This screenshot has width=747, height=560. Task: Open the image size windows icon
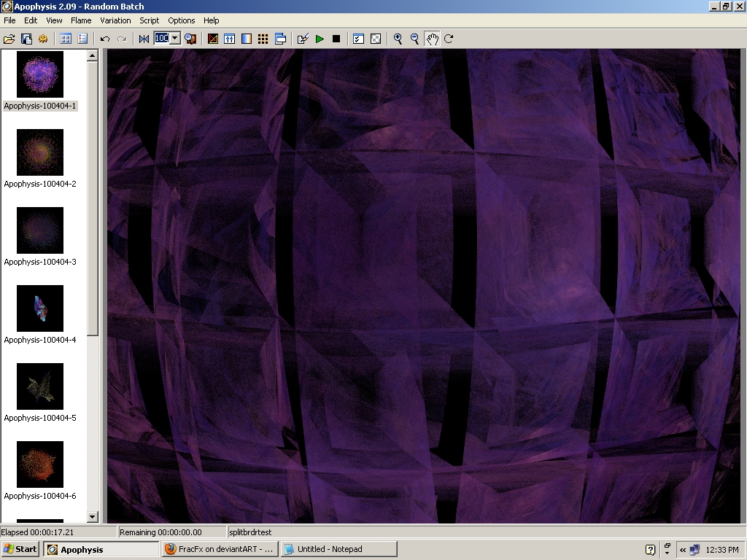click(280, 39)
